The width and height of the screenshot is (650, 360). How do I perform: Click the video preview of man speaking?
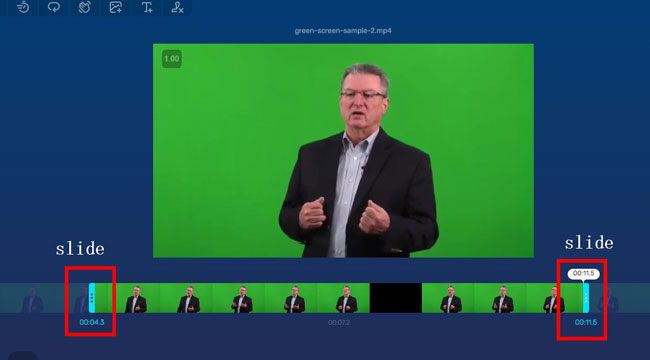343,151
